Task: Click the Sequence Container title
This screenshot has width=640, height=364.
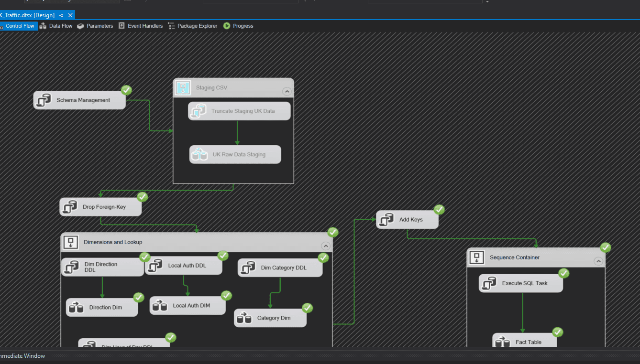Action: pyautogui.click(x=515, y=257)
